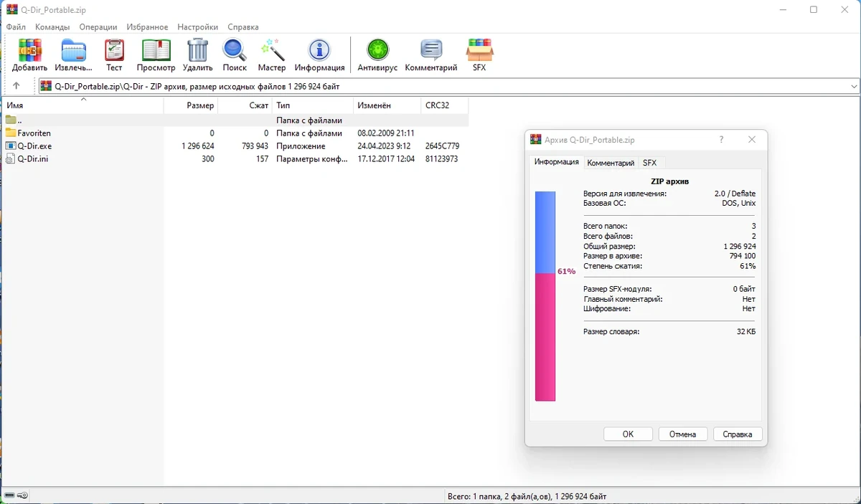This screenshot has width=861, height=504.
Task: Click the Q-Dir.exe file icon
Action: [11, 146]
